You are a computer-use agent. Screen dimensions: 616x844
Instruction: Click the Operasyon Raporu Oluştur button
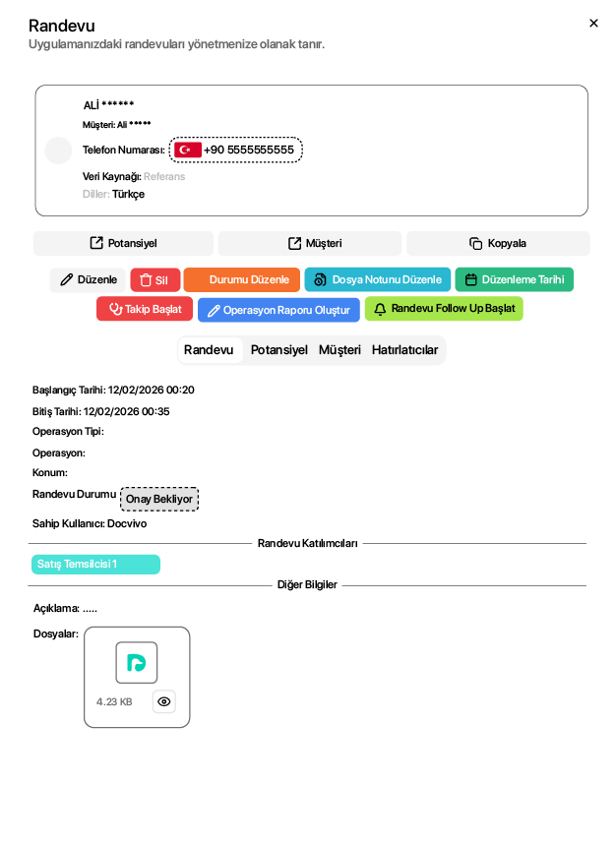pos(278,310)
